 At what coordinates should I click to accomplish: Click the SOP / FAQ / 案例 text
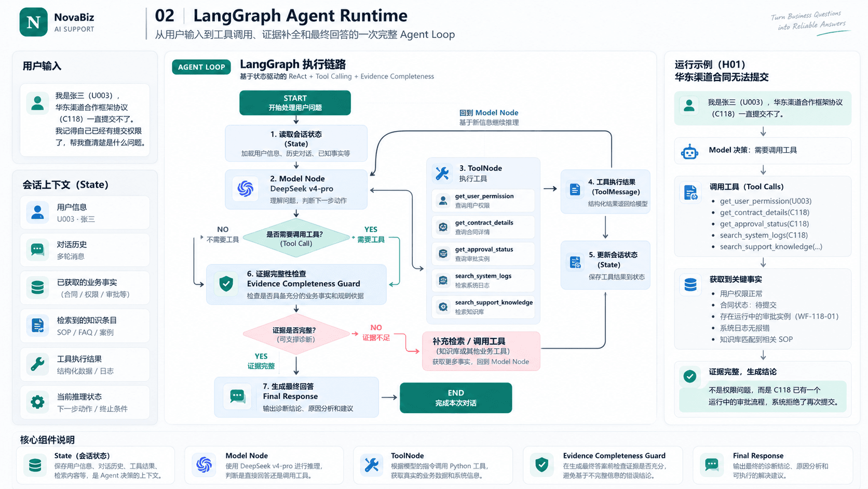[x=85, y=333]
